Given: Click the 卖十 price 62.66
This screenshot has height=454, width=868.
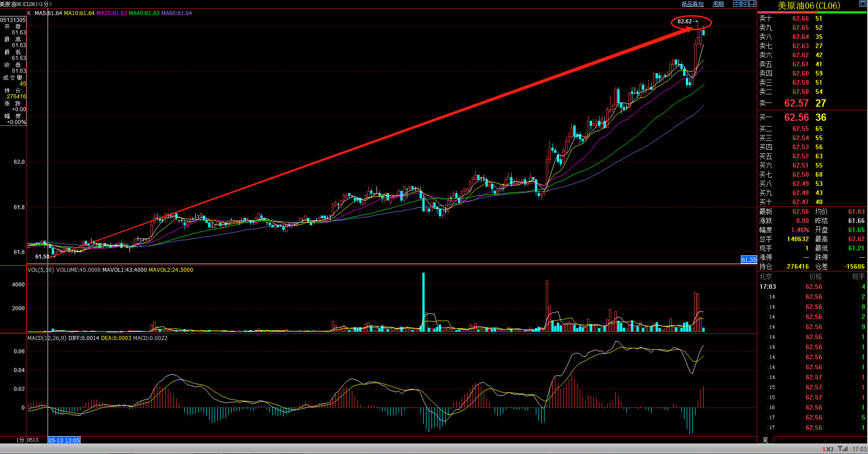Looking at the screenshot, I should coord(801,19).
